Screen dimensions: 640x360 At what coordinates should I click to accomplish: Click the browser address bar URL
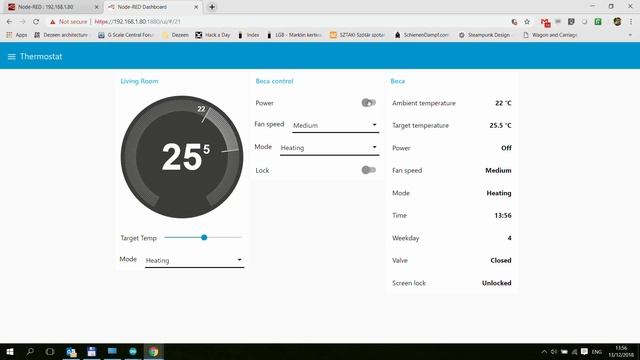point(138,22)
